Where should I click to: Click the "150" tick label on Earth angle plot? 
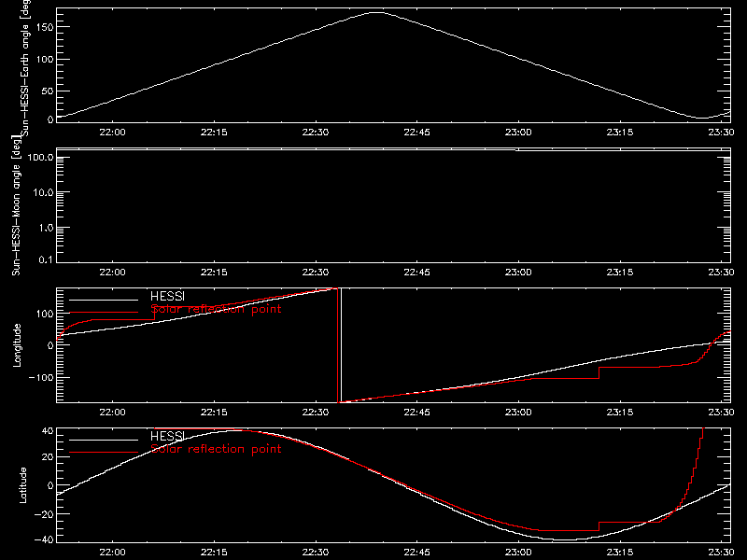45,27
